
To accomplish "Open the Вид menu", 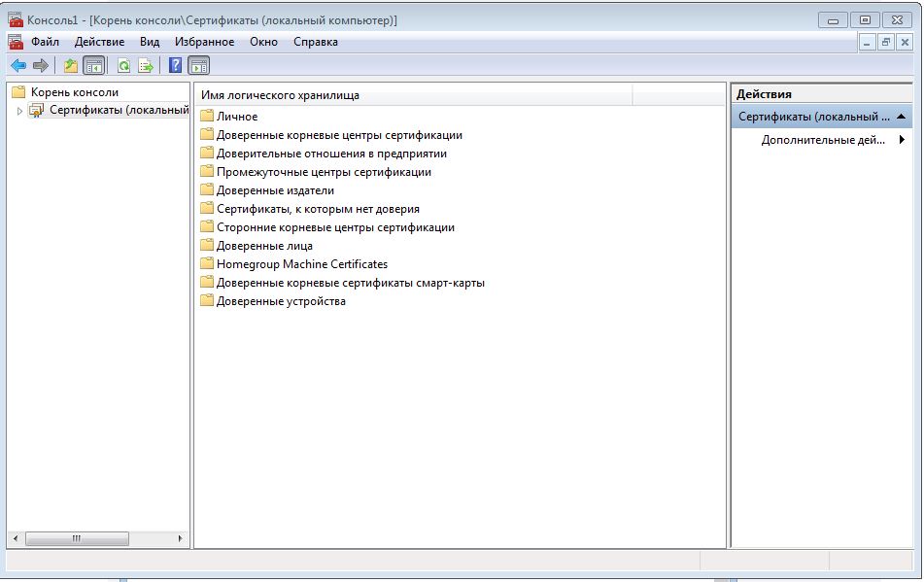I will (150, 42).
